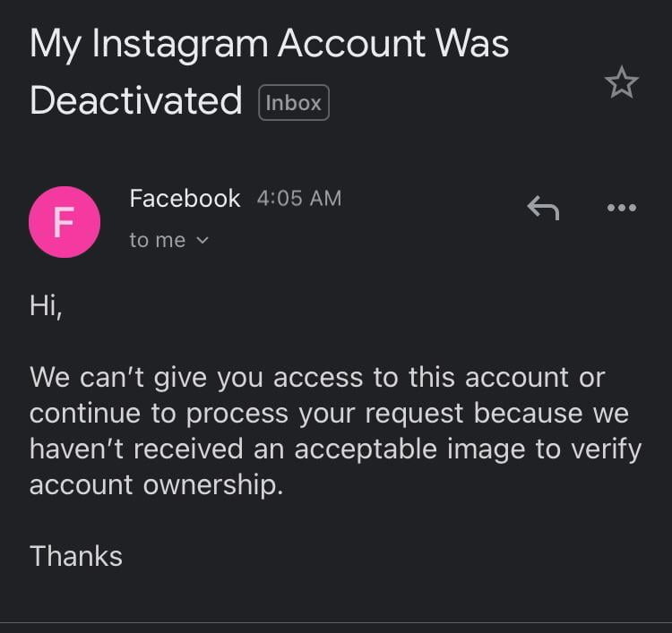The height and width of the screenshot is (633, 672).
Task: Tap the 4:05 AM timestamp
Action: [x=299, y=198]
